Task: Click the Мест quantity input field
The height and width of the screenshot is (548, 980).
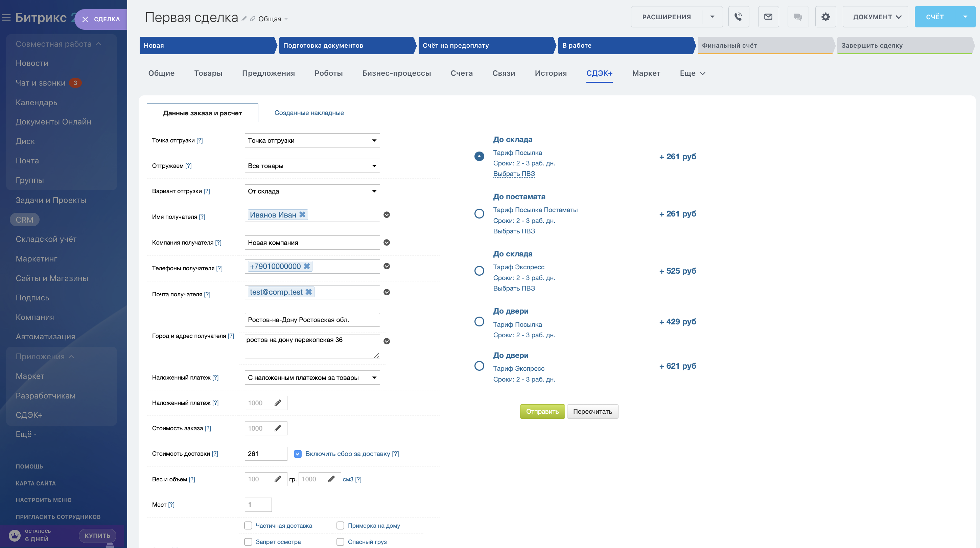Action: click(x=258, y=505)
